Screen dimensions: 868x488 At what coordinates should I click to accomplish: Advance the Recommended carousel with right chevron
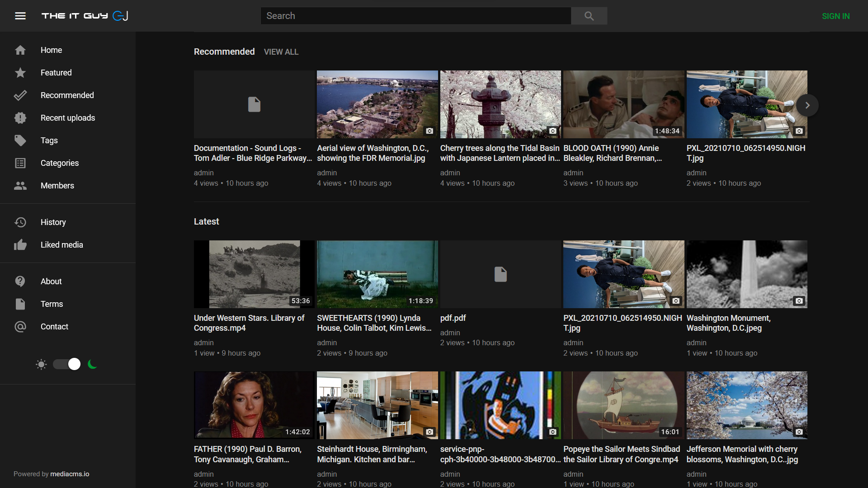(807, 105)
